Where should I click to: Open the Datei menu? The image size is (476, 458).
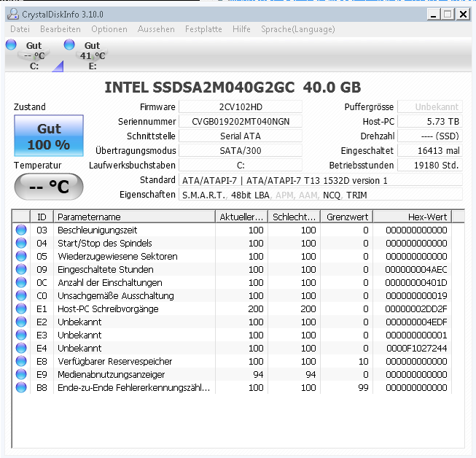(20, 29)
